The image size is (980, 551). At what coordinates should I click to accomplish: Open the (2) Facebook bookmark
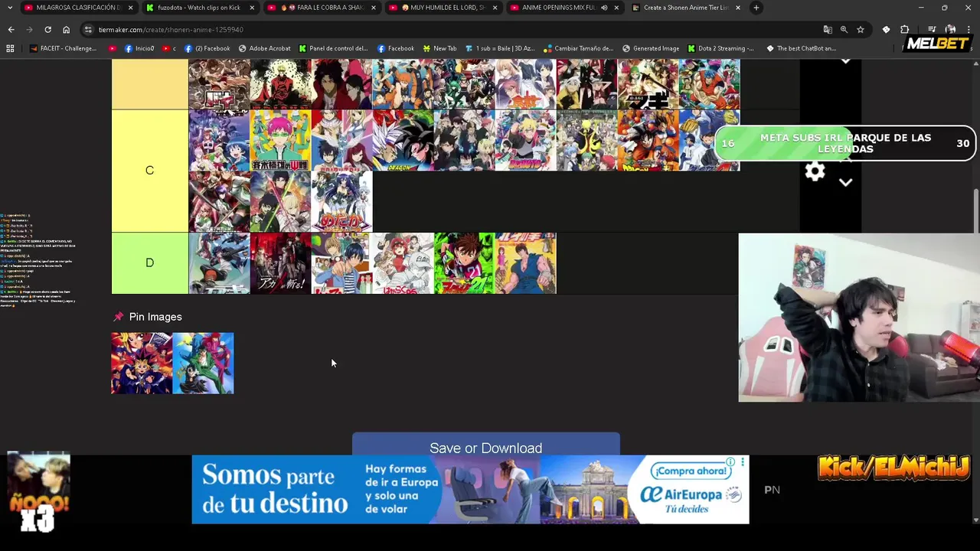[207, 48]
